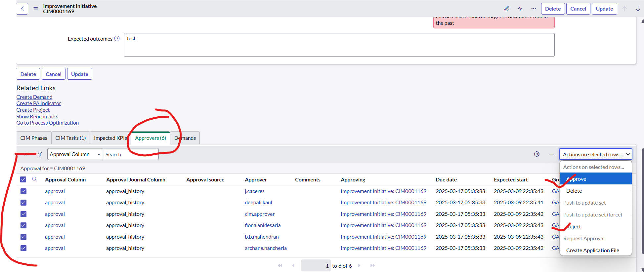Open the activity stream pulse icon
Image resolution: width=644 pixels, height=272 pixels.
pos(520,9)
